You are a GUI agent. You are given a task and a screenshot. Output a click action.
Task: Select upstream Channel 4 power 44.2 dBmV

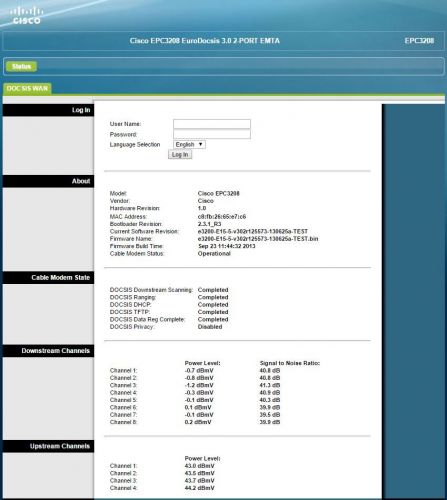point(200,488)
